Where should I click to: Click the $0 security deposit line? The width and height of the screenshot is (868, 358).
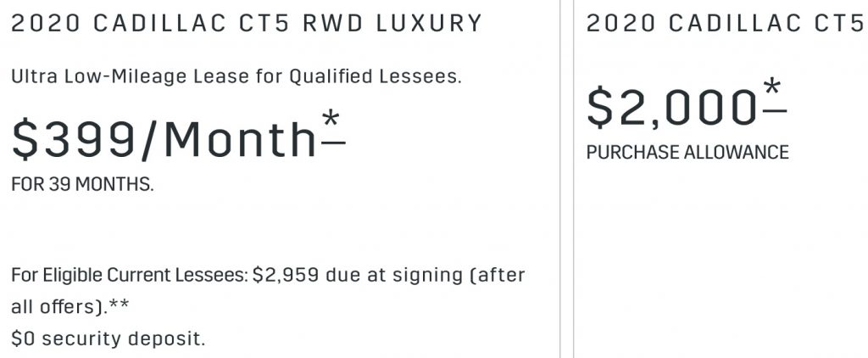(x=108, y=338)
